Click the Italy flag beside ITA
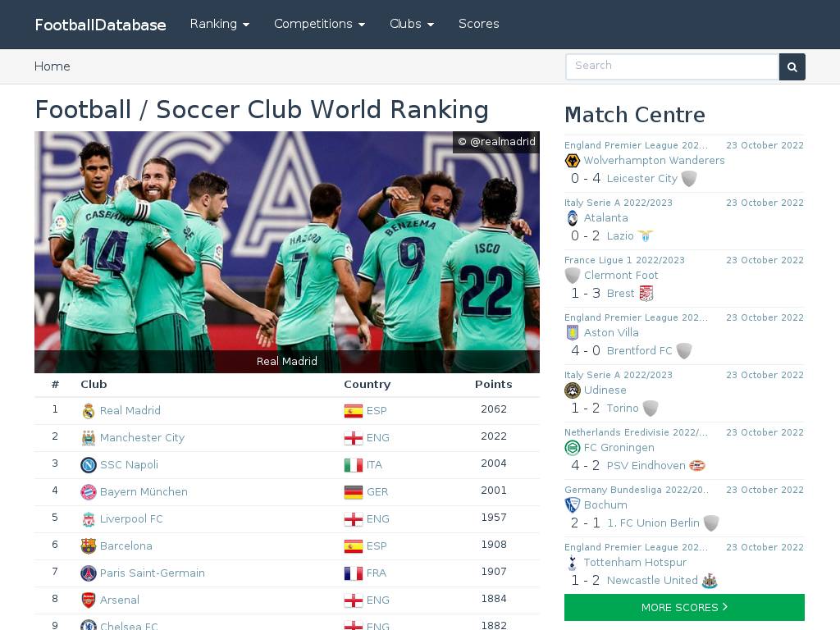The image size is (840, 630). tap(353, 465)
